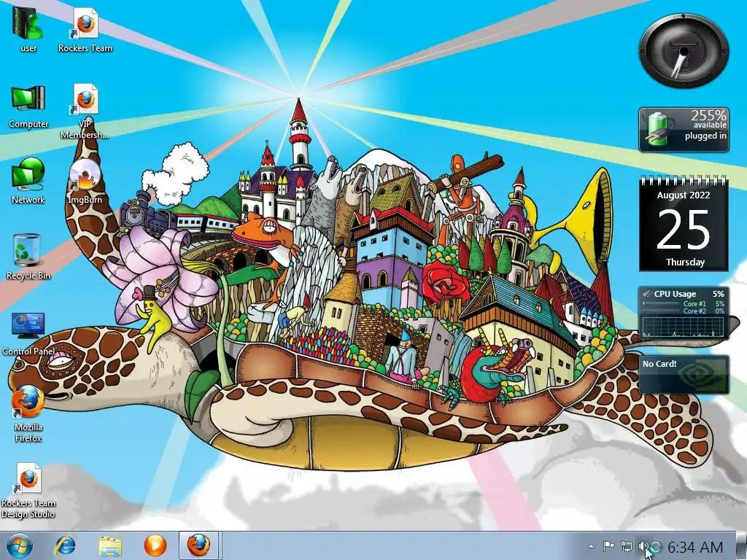
Task: Open the Action Center flag icon
Action: pyautogui.click(x=608, y=547)
